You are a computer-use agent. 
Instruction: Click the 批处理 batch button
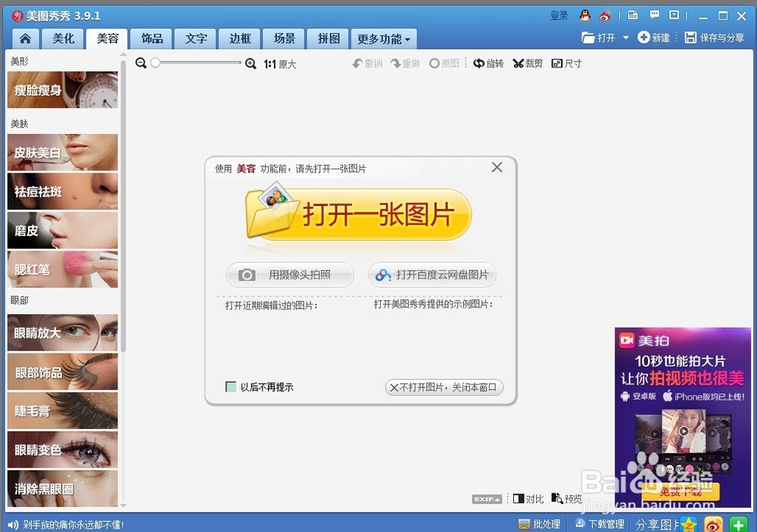coord(539,524)
